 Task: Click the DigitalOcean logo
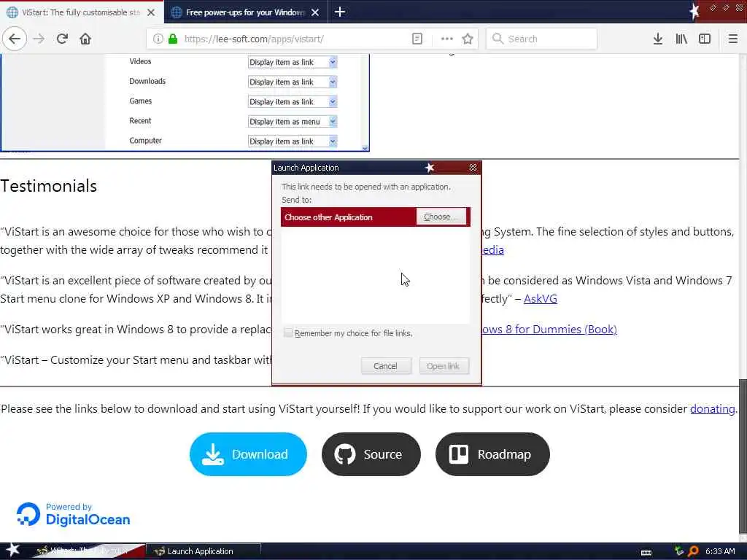click(x=28, y=514)
